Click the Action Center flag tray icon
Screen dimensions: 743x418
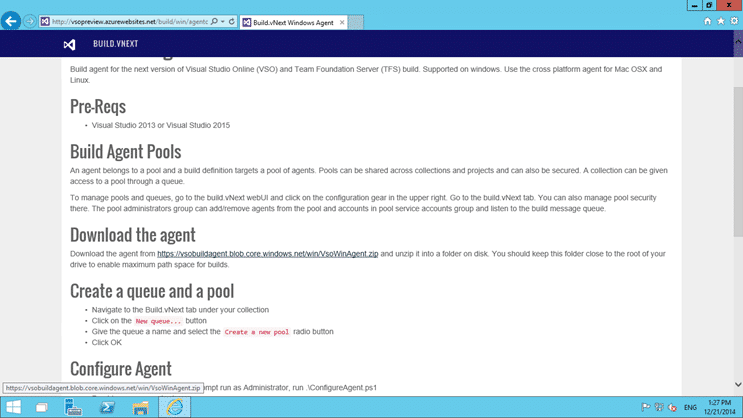tap(645, 407)
